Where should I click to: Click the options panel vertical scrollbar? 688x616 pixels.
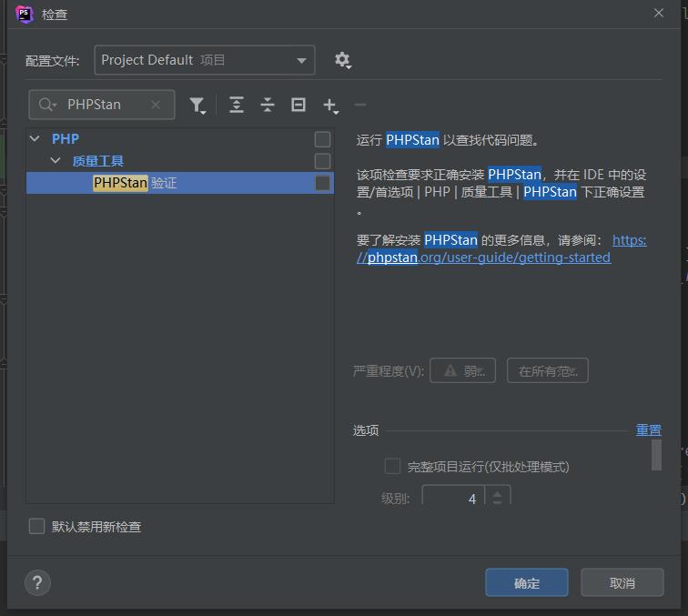(x=656, y=455)
